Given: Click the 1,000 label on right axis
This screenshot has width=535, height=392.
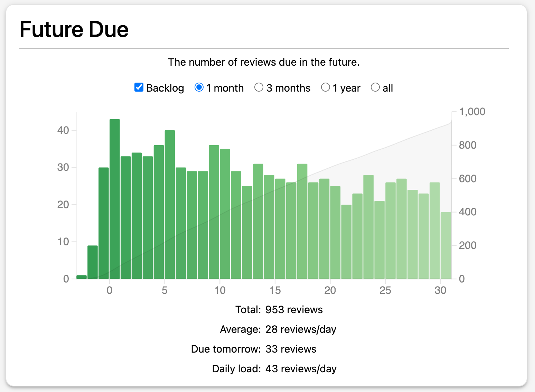Looking at the screenshot, I should tap(472, 112).
